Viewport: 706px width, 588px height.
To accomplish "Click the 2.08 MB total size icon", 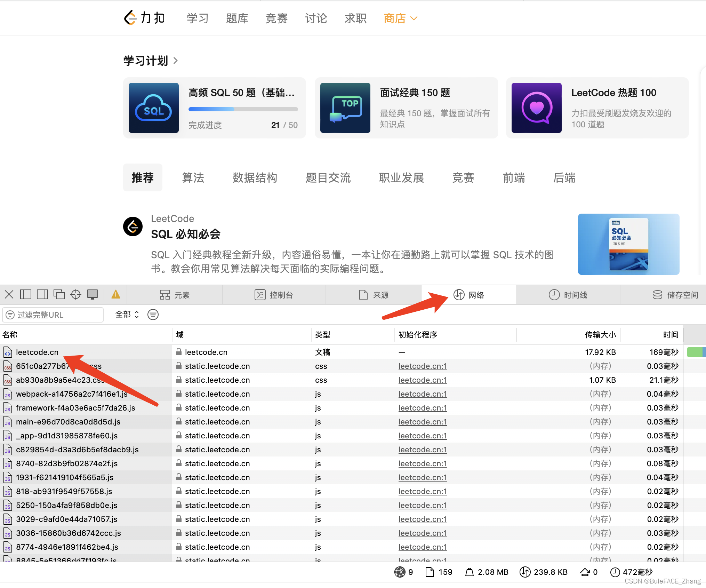I will coord(470,572).
